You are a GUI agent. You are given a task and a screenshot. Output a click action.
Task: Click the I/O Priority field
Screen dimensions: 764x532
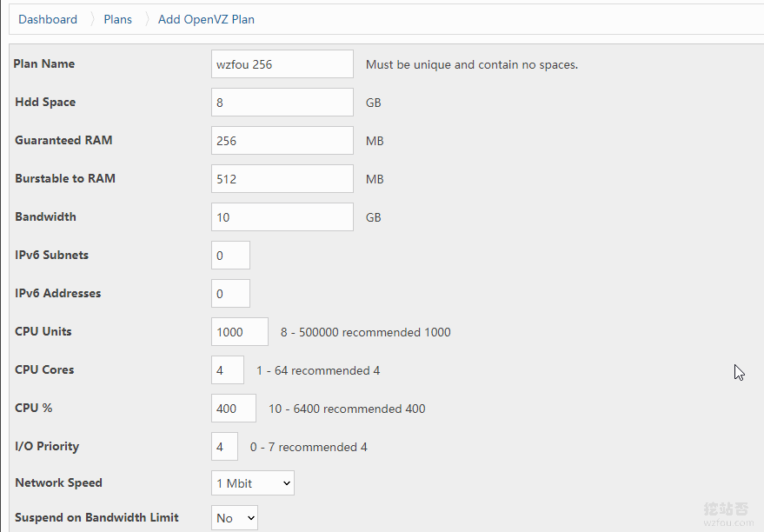224,446
